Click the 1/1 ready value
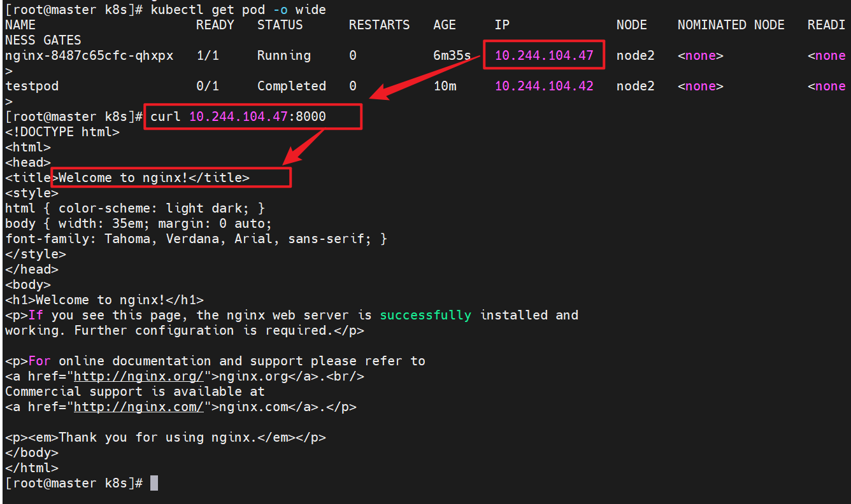Image resolution: width=851 pixels, height=504 pixels. click(x=208, y=55)
